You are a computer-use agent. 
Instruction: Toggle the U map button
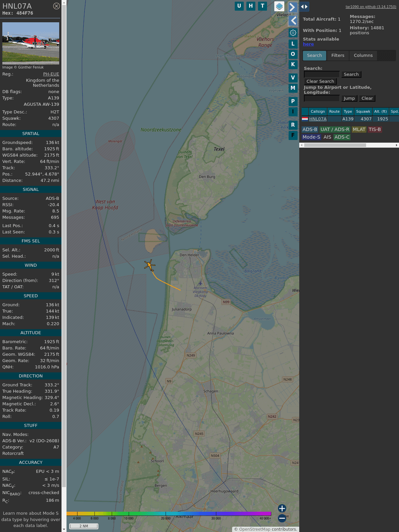coord(239,6)
